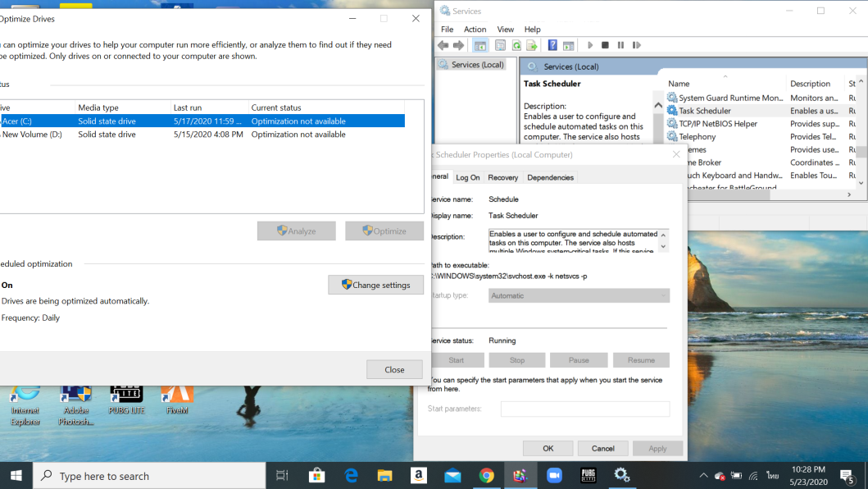Click Close button in Optimize Drives
The image size is (868, 489).
pyautogui.click(x=394, y=370)
